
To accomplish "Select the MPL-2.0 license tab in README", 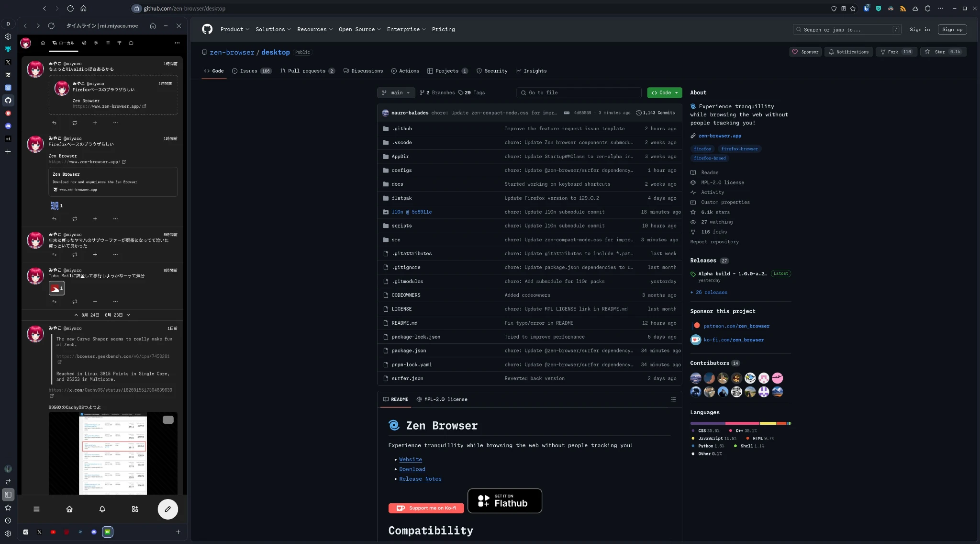I will (442, 399).
